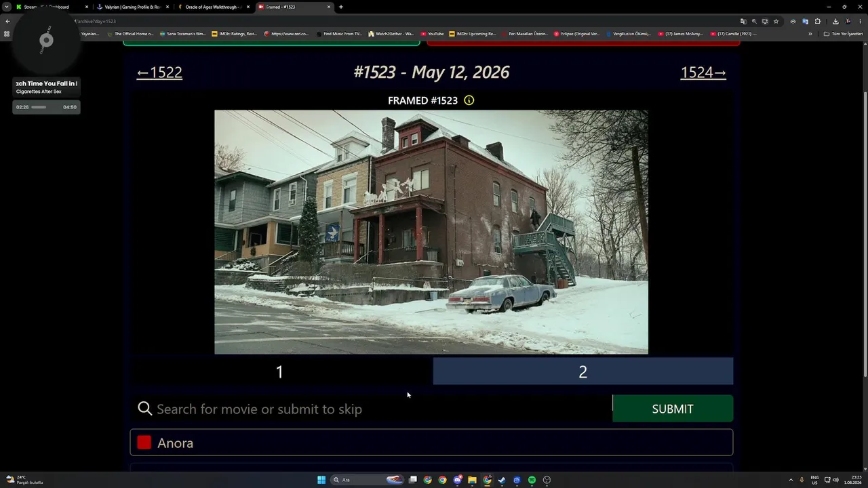The image size is (868, 488).
Task: Open File Explorer from the taskbar
Action: 472,480
